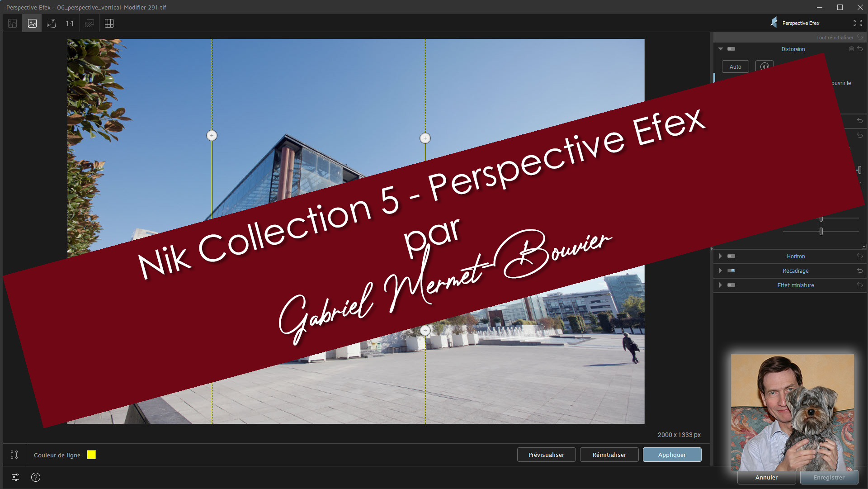Image resolution: width=868 pixels, height=489 pixels.
Task: Toggle the grid overlay icon
Action: (109, 23)
